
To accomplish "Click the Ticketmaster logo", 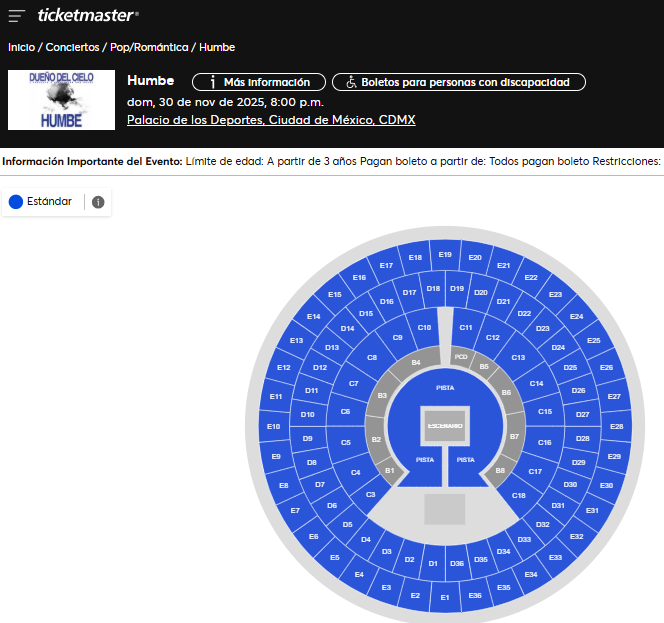I will 88,15.
